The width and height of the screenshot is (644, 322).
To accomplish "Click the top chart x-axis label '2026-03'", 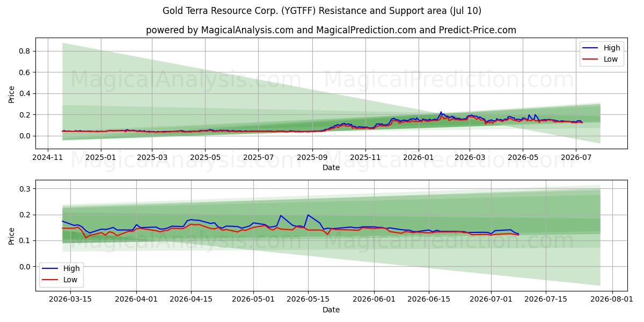I will tap(470, 157).
